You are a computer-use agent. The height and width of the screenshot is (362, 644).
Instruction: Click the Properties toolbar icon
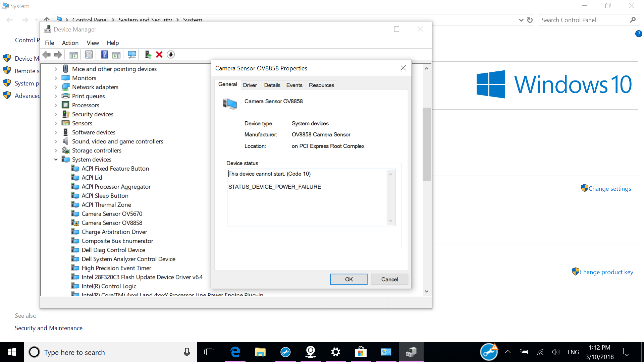(x=89, y=55)
